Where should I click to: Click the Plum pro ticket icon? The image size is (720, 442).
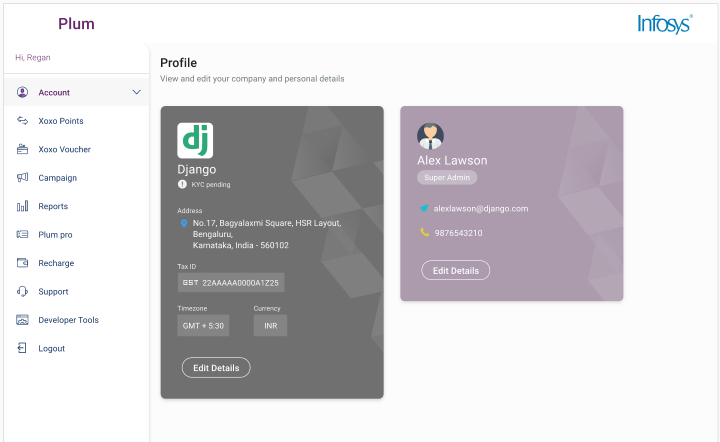coord(22,235)
